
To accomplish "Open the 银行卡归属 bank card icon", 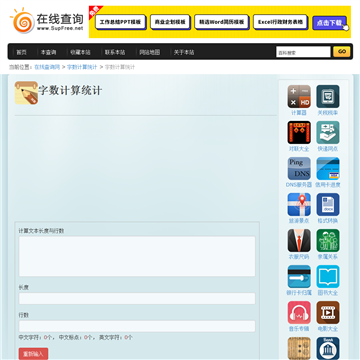I will coord(299,276).
